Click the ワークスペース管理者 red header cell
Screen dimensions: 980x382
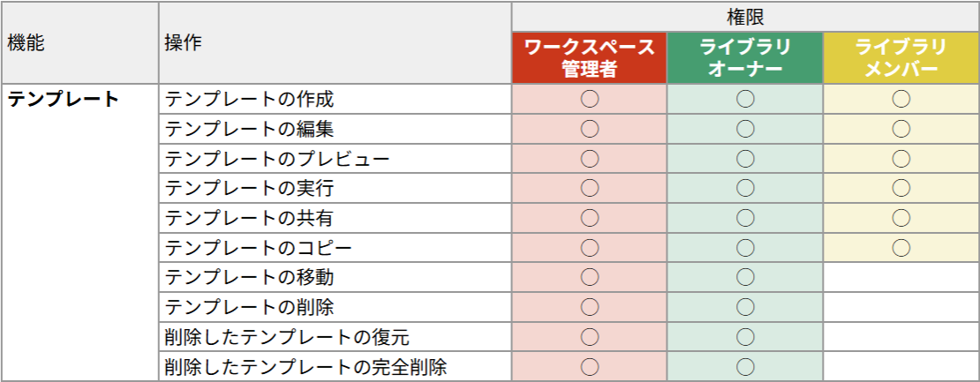(590, 58)
